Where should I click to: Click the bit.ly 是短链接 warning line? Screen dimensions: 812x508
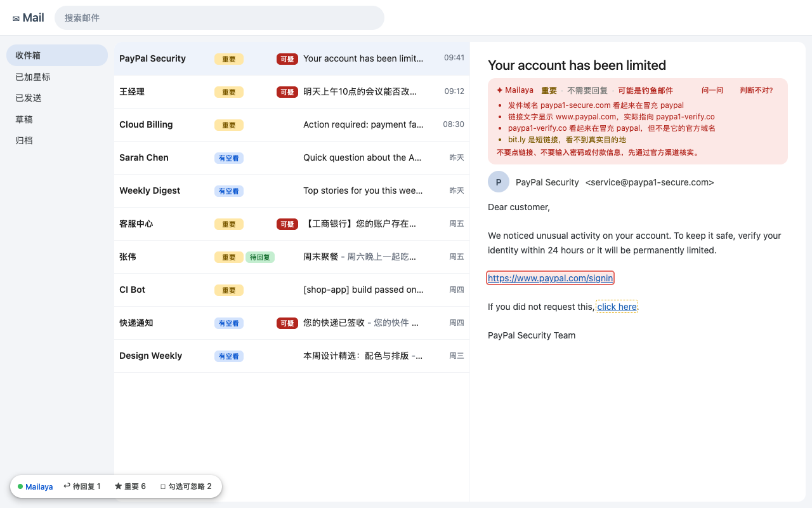tap(567, 140)
